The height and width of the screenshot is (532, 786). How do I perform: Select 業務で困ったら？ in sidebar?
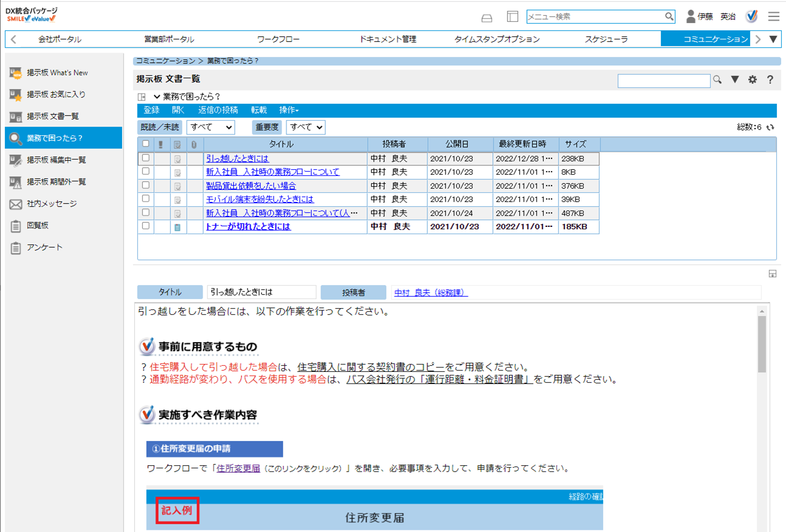point(63,138)
